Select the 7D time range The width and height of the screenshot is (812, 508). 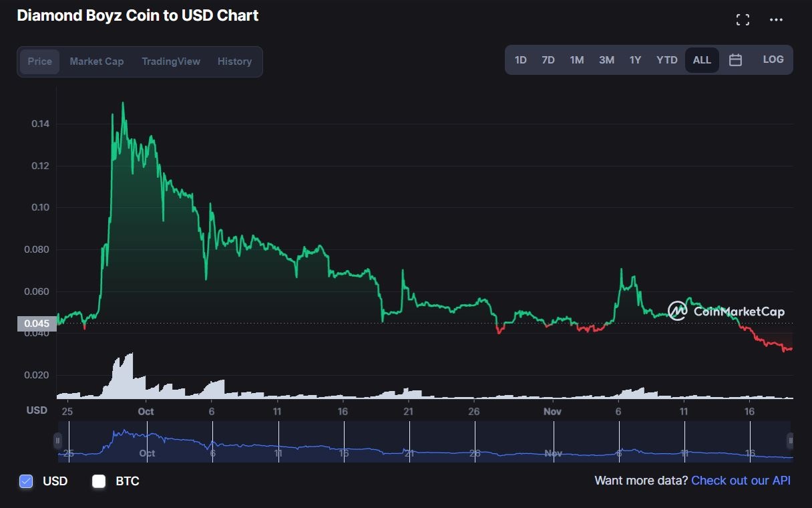[x=548, y=60]
